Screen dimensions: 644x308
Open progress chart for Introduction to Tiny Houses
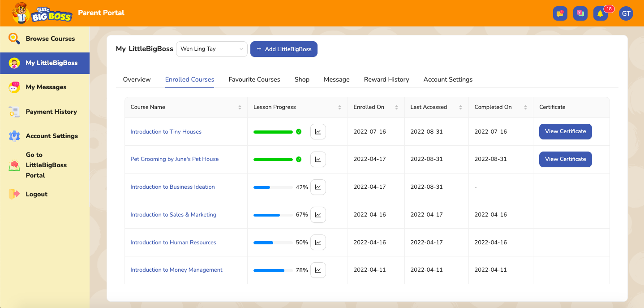click(x=318, y=132)
